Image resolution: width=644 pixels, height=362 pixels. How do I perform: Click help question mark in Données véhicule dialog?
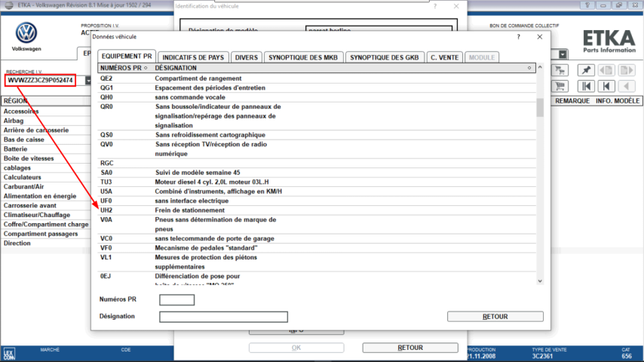tap(518, 37)
